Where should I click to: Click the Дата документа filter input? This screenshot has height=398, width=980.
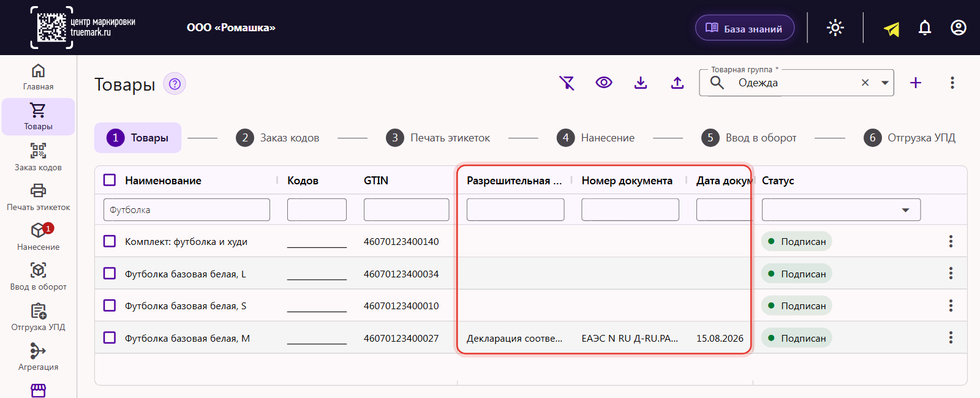click(x=723, y=209)
